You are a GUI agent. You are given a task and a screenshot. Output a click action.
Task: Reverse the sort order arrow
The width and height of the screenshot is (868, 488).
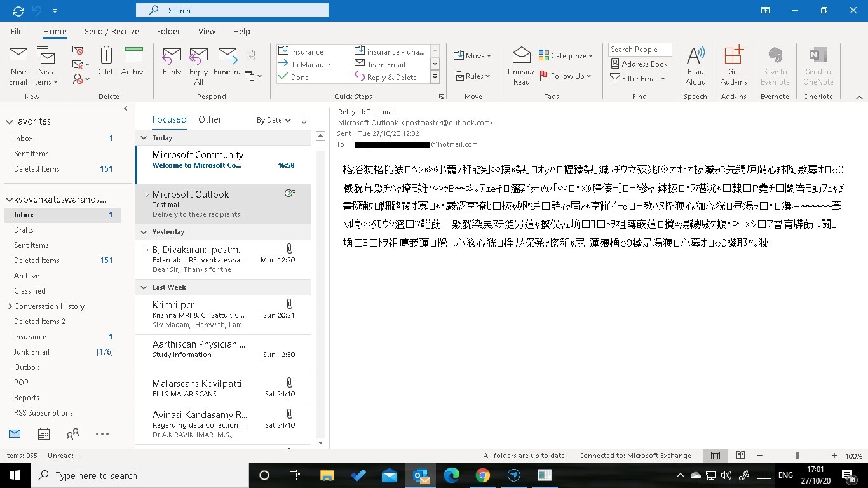pyautogui.click(x=304, y=120)
